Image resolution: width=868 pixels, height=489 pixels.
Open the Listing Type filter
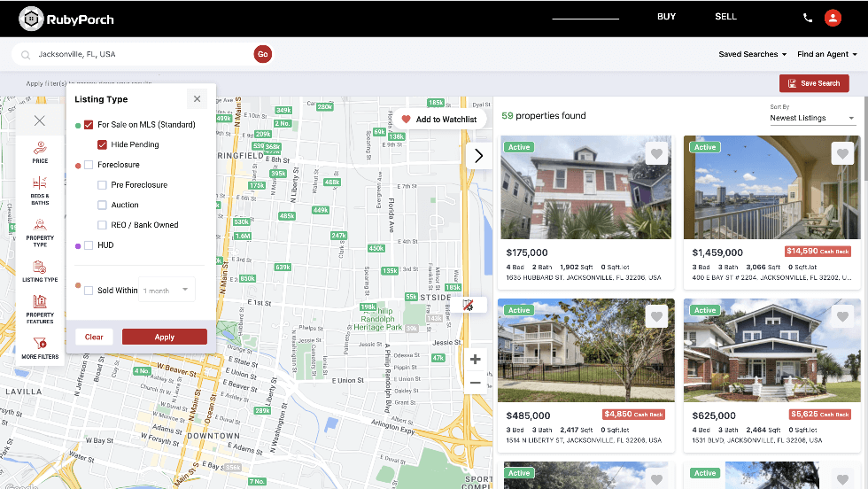[x=40, y=271]
